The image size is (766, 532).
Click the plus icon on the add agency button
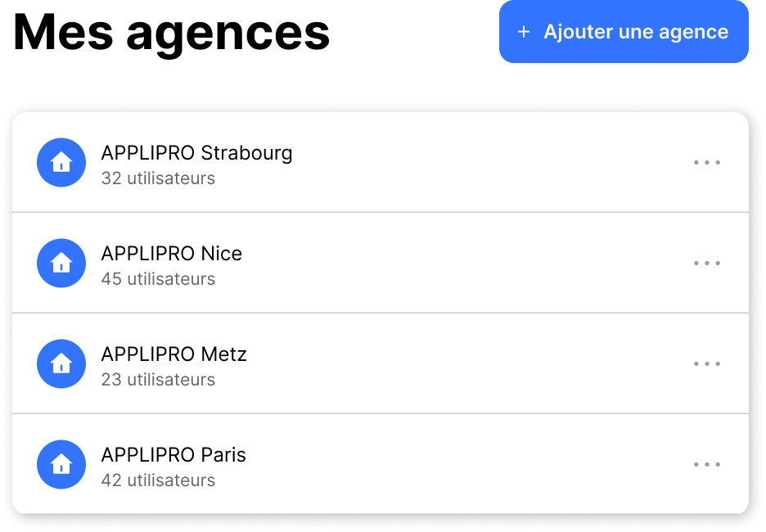click(524, 32)
